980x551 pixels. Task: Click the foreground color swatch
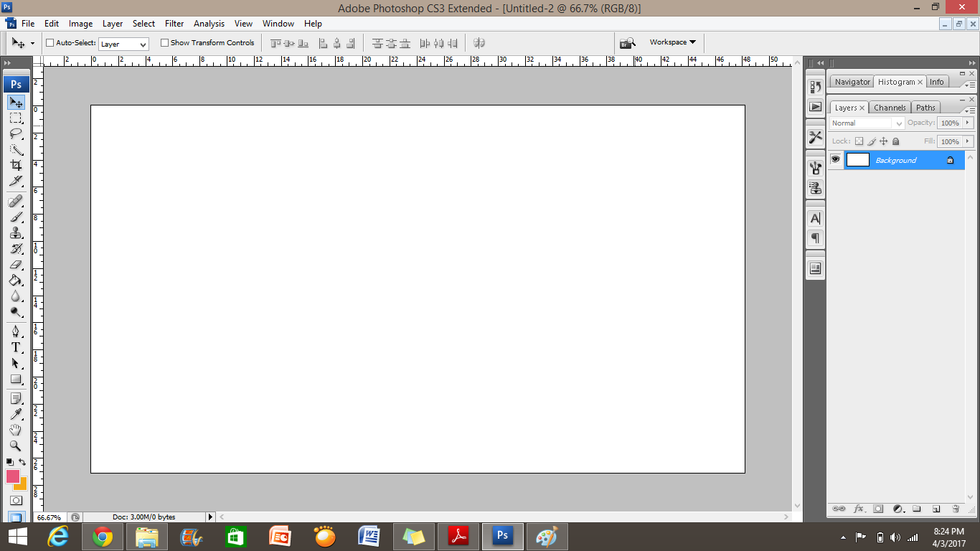tap(14, 476)
